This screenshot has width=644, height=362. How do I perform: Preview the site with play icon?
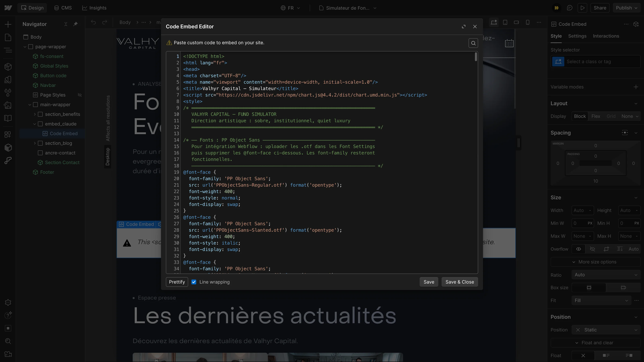pos(582,8)
